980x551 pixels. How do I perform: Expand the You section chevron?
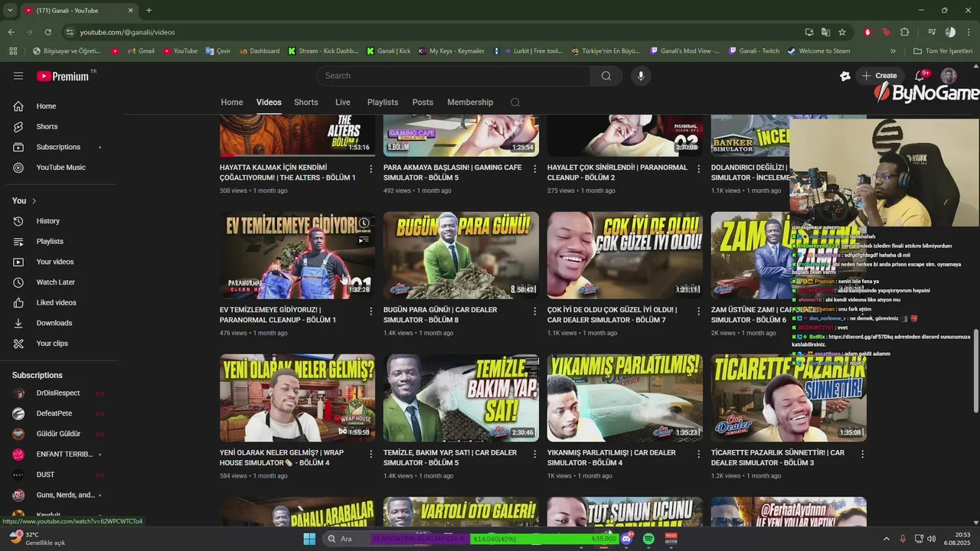click(x=34, y=201)
